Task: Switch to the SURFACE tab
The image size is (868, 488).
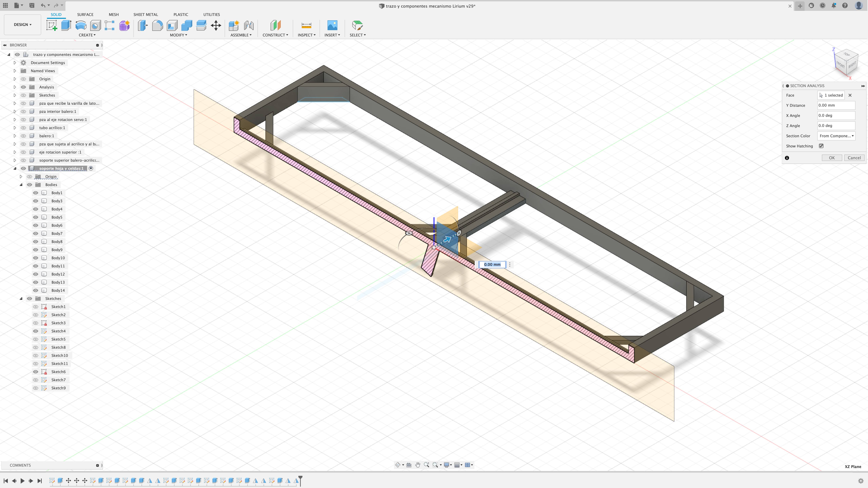Action: click(x=85, y=14)
